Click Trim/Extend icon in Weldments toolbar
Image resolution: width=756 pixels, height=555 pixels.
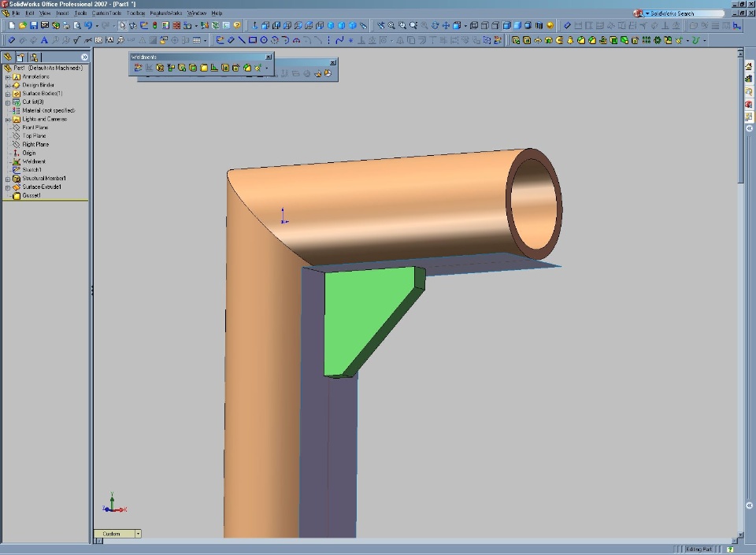click(171, 68)
